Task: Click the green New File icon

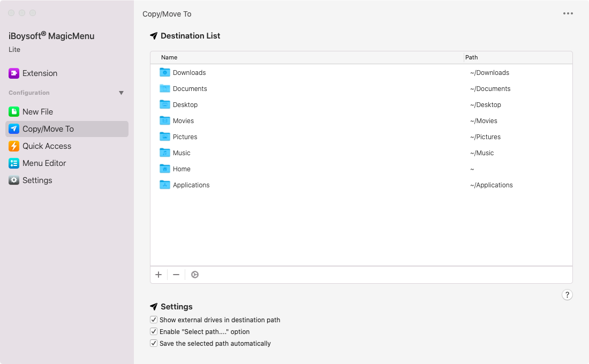Action: (14, 111)
